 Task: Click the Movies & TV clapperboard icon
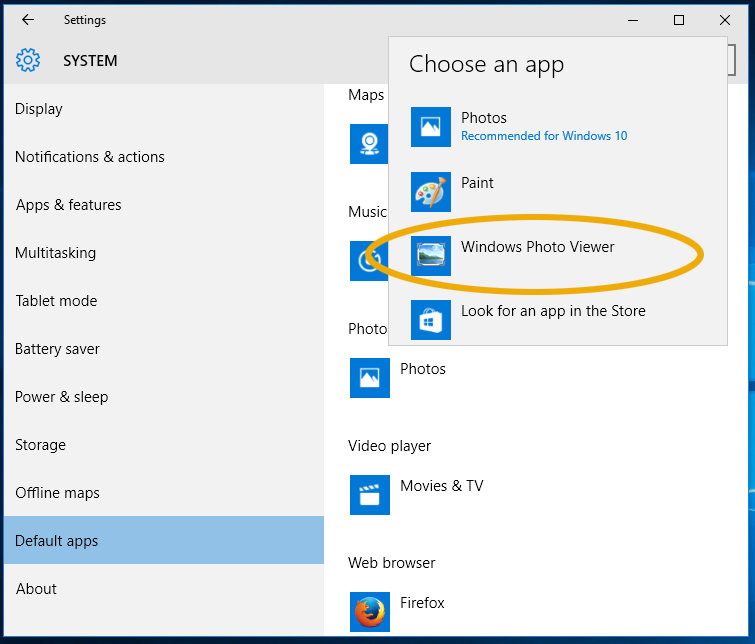point(370,495)
